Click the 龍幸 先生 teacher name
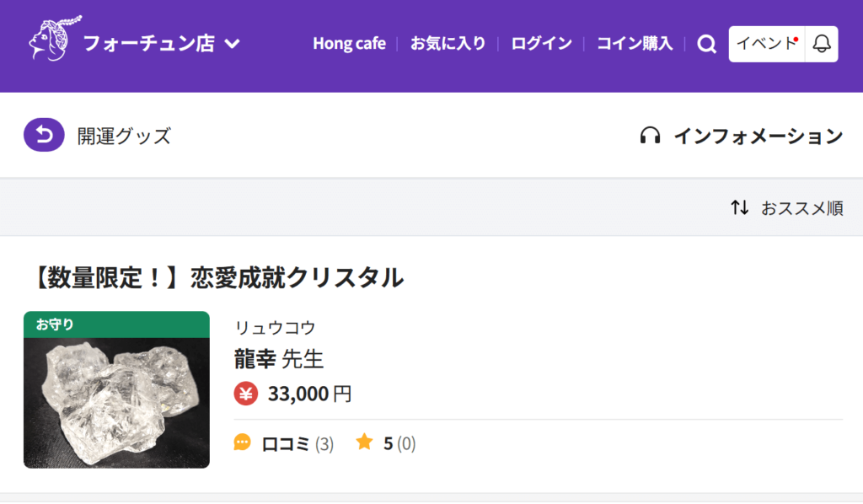Image resolution: width=863 pixels, height=504 pixels. click(x=278, y=358)
